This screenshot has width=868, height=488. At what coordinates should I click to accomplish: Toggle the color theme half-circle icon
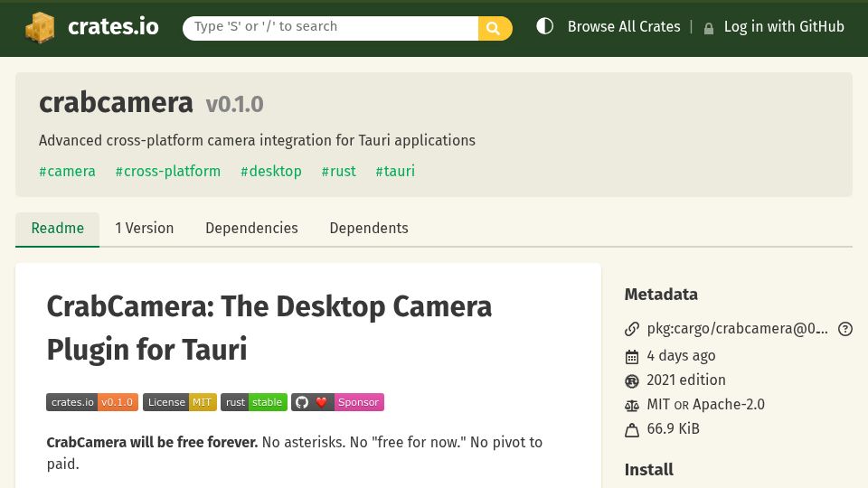point(544,26)
